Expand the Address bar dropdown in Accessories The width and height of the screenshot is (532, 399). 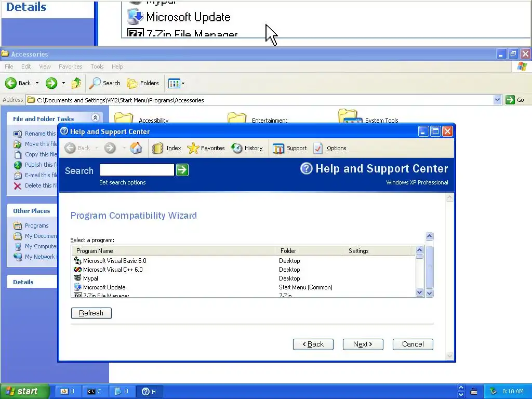point(497,100)
